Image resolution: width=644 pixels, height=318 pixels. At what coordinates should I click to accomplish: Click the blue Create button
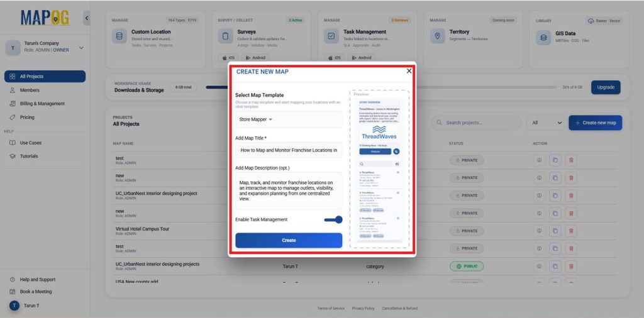click(x=288, y=241)
